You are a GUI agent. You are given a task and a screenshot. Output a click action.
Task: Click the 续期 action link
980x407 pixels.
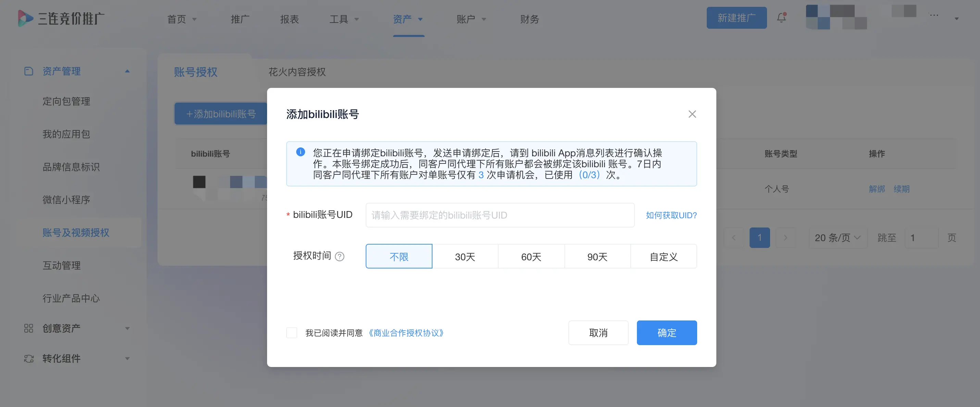click(x=901, y=189)
